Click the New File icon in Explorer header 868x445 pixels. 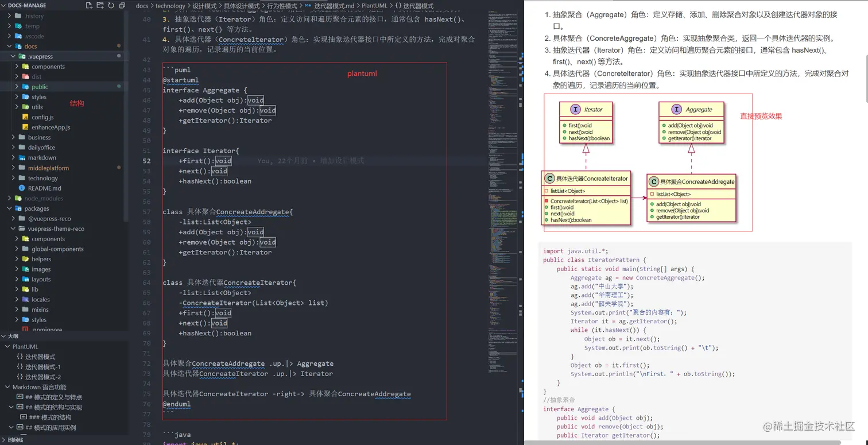(x=88, y=6)
